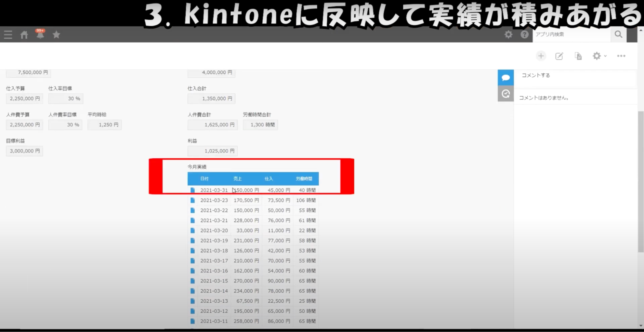
Task: Open the favorites star menu
Action: (56, 34)
